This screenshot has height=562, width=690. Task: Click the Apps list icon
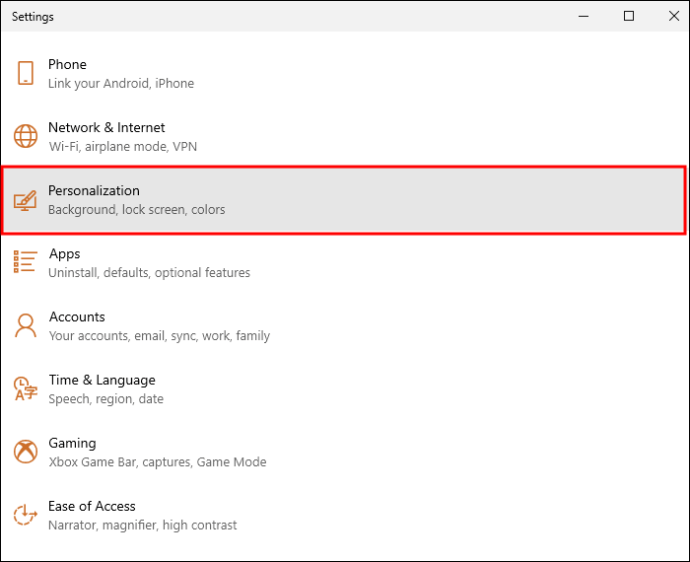pyautogui.click(x=25, y=262)
